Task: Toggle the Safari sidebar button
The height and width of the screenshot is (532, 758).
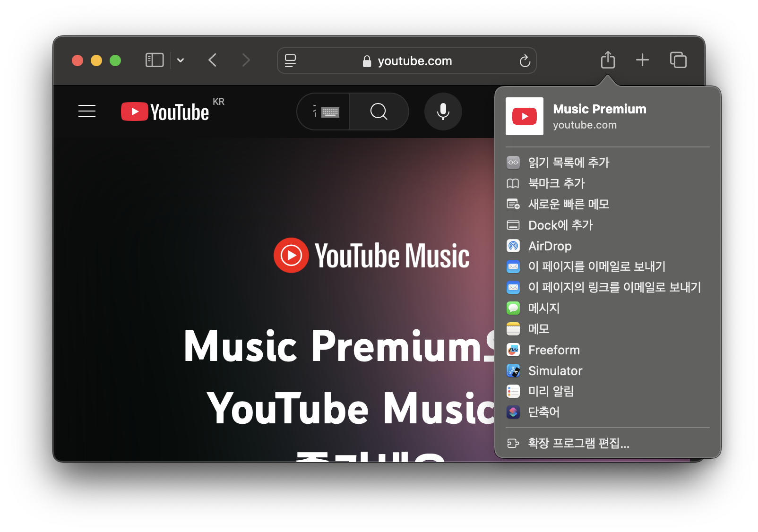Action: 155,60
